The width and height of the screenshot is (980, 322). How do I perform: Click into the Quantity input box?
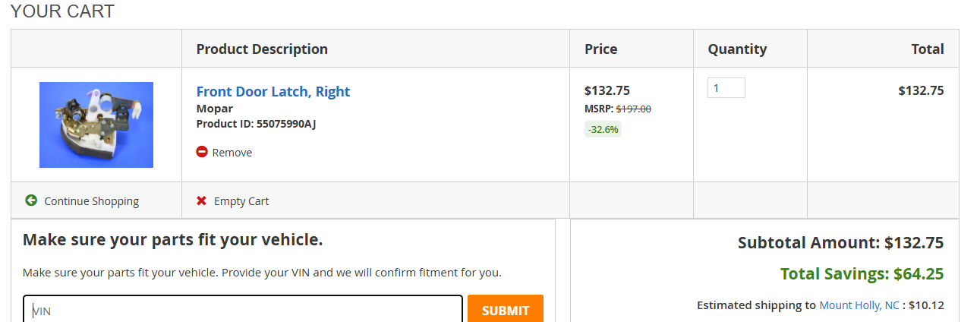click(x=726, y=88)
